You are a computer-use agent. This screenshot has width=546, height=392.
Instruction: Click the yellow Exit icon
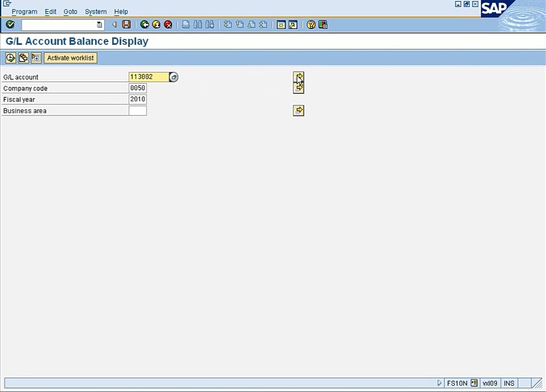157,24
